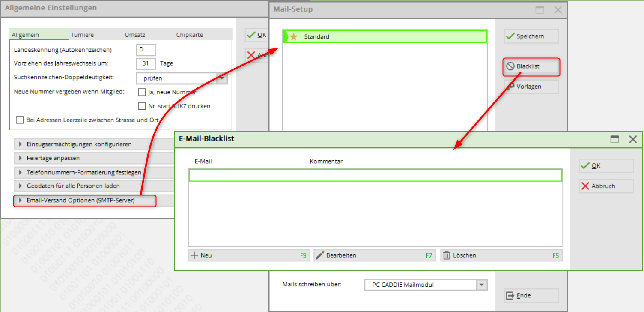This screenshot has width=644, height=312.
Task: Click the Landeskennung input field
Action: pyautogui.click(x=146, y=50)
